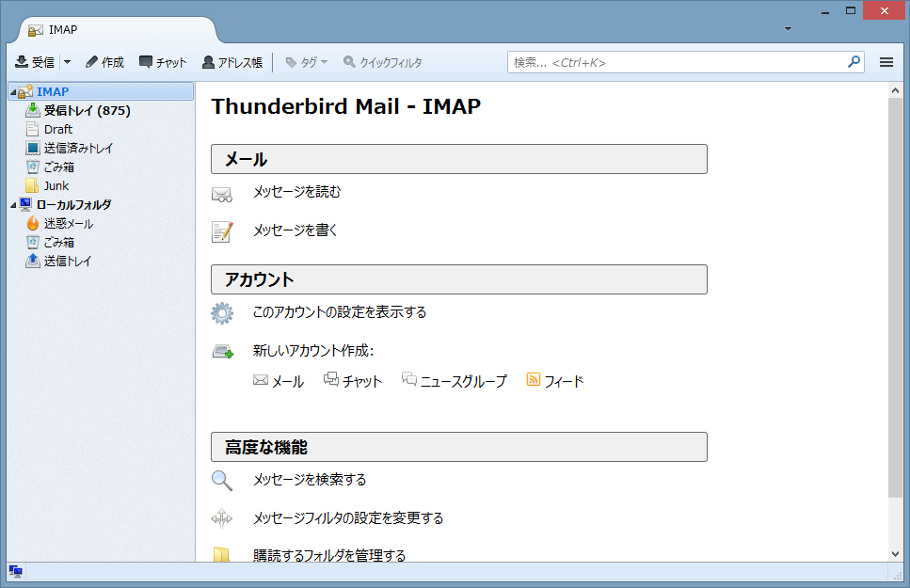Click the メッセージを書く link

point(295,230)
